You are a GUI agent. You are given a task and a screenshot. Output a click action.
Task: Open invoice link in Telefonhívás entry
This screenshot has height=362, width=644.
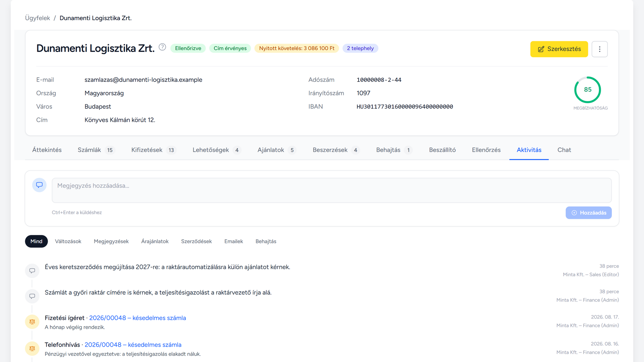pyautogui.click(x=133, y=345)
